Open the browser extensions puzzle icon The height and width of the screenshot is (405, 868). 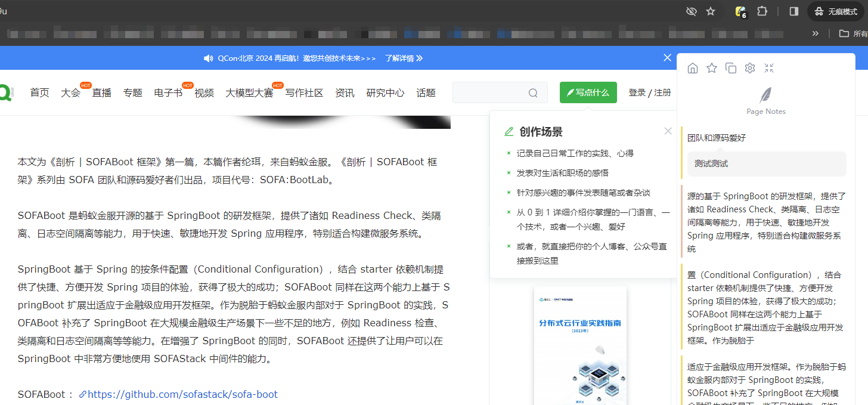tap(762, 11)
